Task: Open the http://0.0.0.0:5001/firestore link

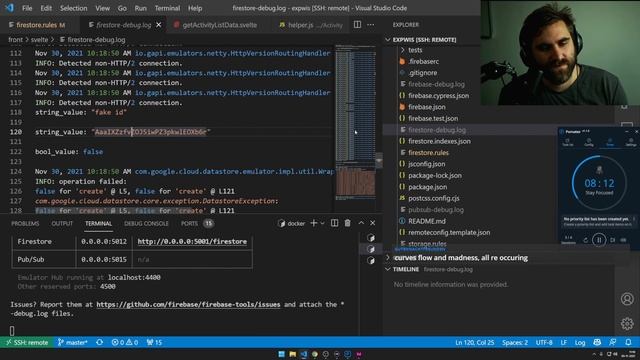Action: pyautogui.click(x=192, y=242)
